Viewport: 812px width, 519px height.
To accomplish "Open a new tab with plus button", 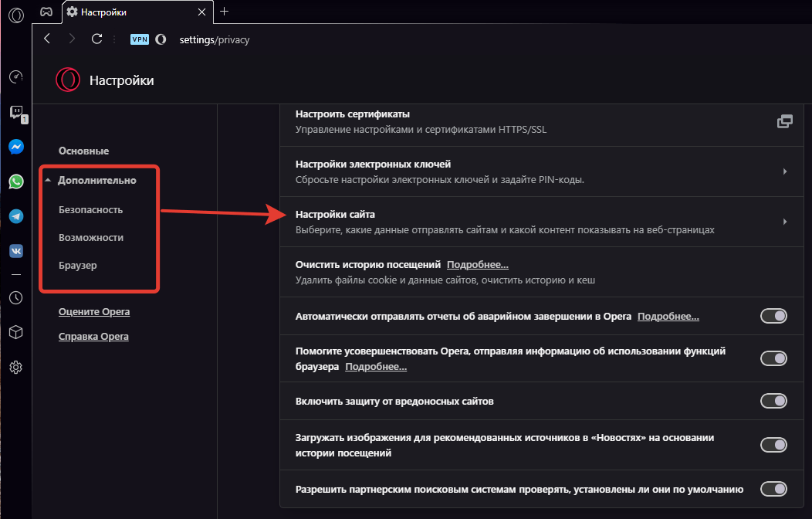I will click(x=225, y=12).
